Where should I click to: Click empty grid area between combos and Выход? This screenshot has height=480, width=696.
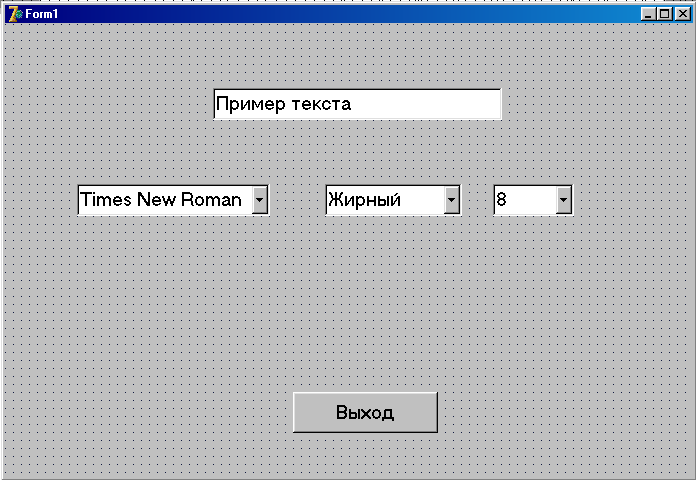click(357, 302)
